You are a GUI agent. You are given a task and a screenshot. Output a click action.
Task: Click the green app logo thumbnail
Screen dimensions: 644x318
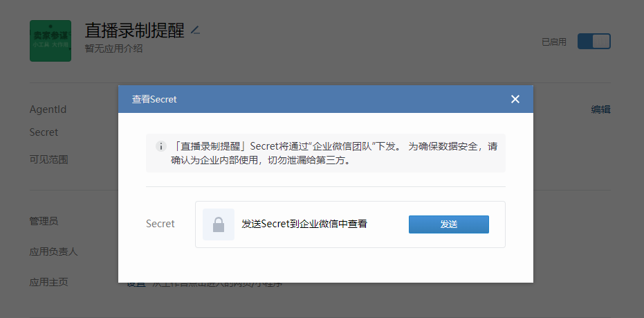[50, 41]
